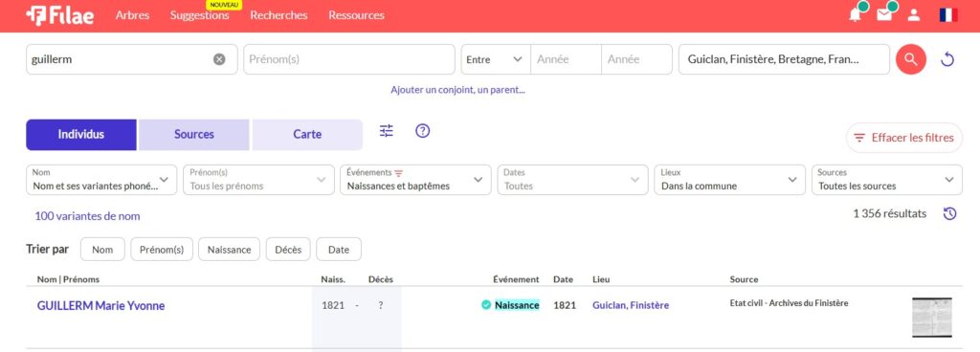Open the messages envelope icon
This screenshot has height=352, width=980.
tap(884, 15)
